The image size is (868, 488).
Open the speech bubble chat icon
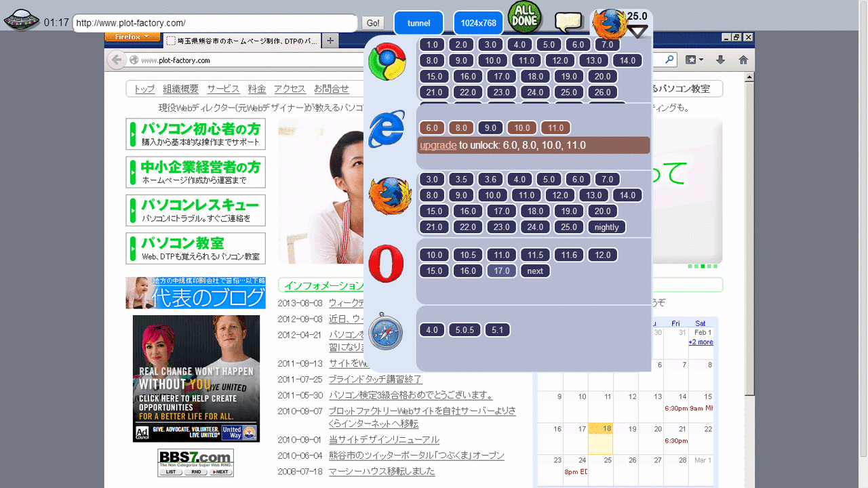[569, 22]
